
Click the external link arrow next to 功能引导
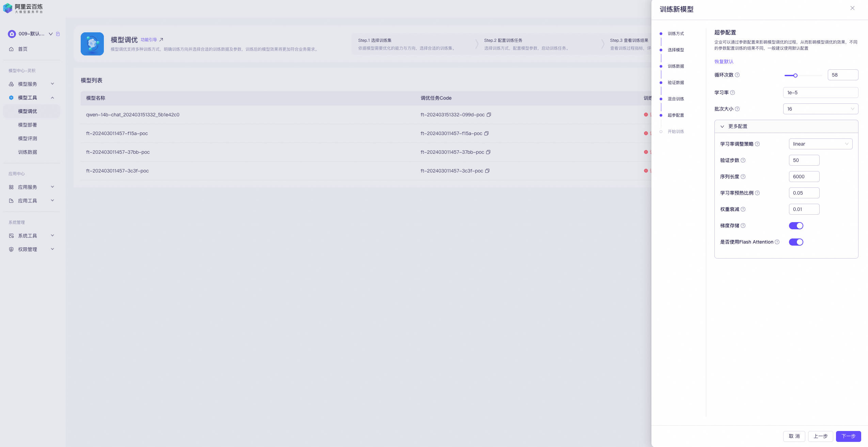pos(161,40)
